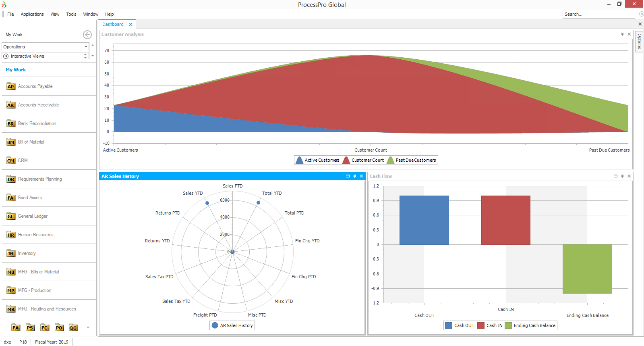Click the PO icon in bottom strip

click(59, 327)
